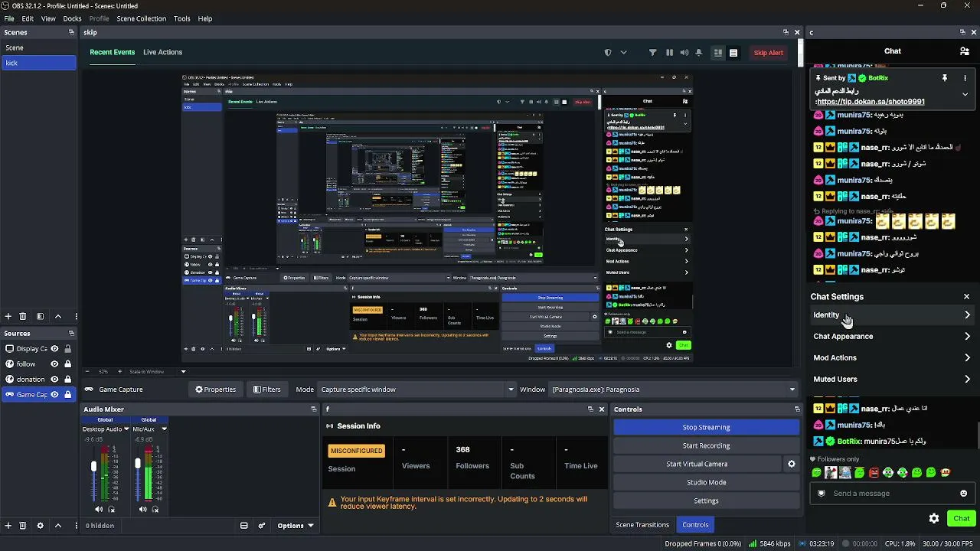Add a new source with plus icon

pyautogui.click(x=8, y=526)
